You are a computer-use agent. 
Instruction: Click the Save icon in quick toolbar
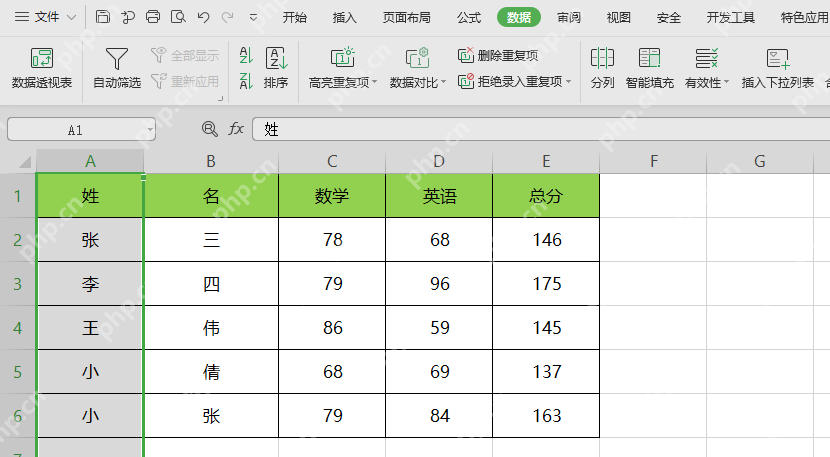[103, 17]
